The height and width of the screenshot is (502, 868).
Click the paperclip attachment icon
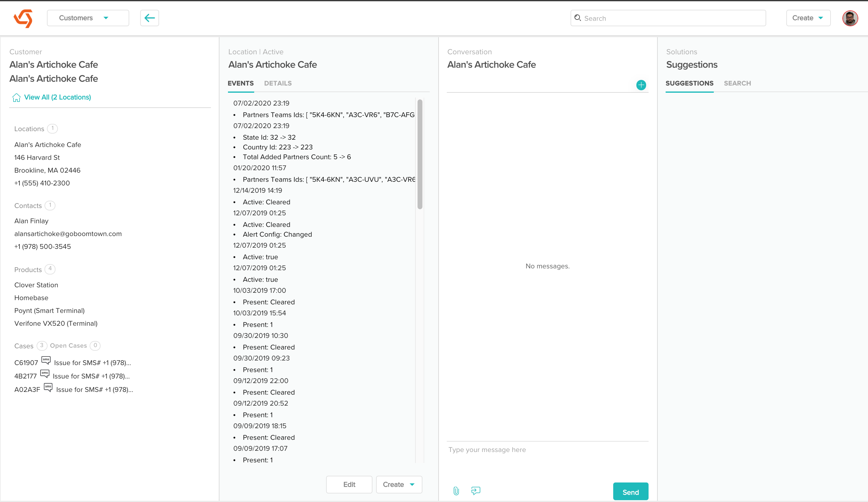pyautogui.click(x=456, y=491)
